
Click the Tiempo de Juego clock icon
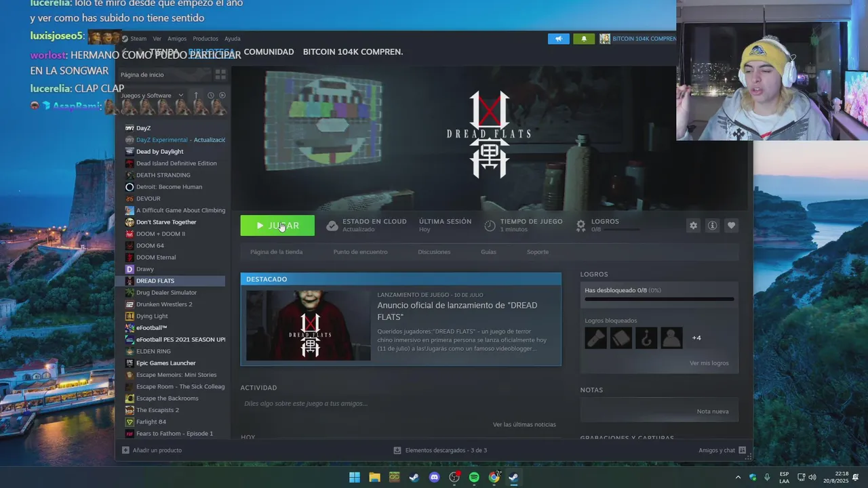tap(490, 226)
